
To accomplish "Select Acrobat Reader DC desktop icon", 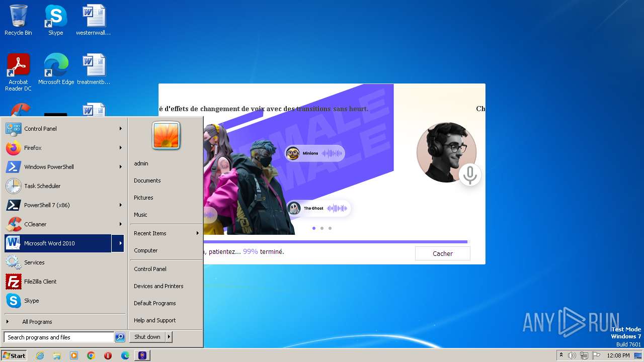I will click(18, 72).
